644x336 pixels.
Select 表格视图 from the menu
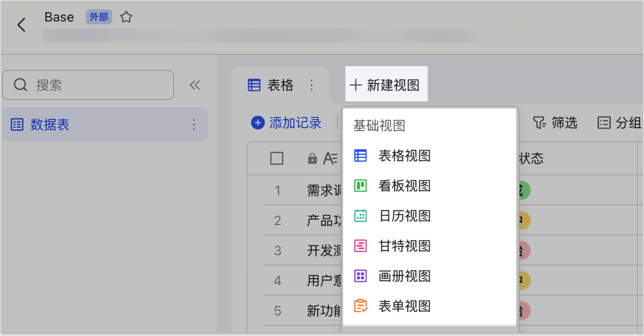coord(404,156)
